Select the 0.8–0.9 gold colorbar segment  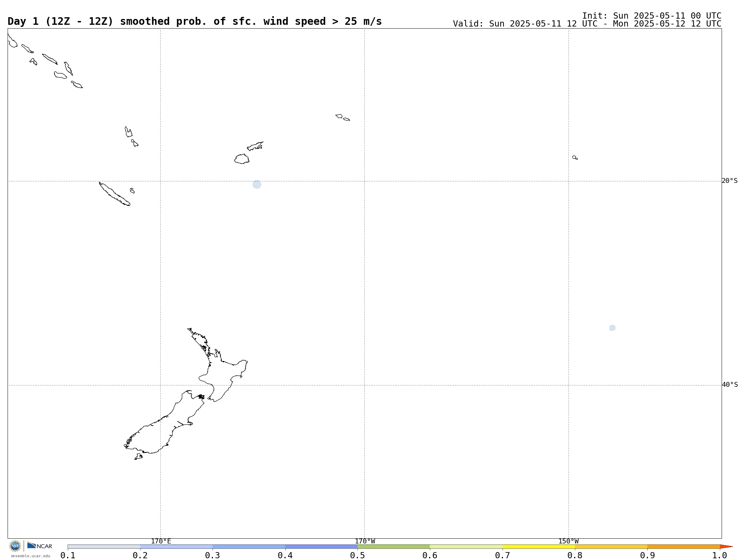[611, 547]
